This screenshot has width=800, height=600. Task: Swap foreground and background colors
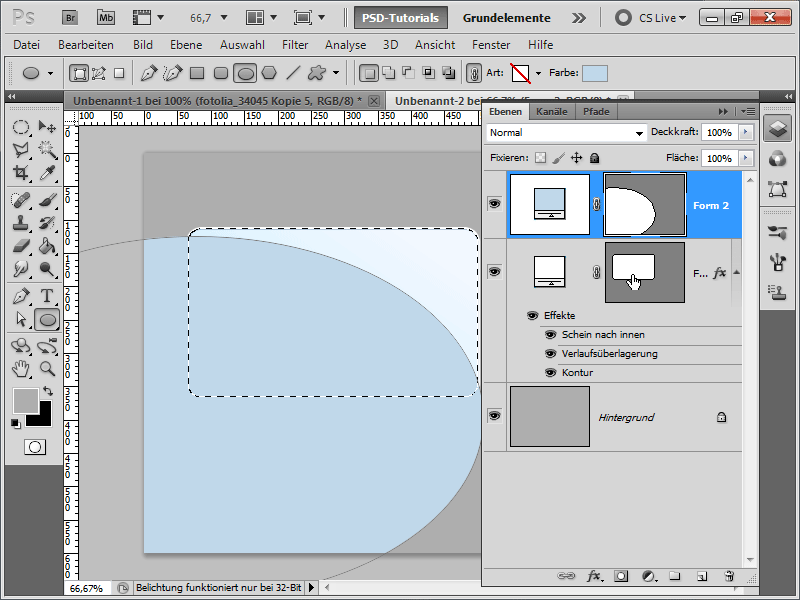coord(48,391)
